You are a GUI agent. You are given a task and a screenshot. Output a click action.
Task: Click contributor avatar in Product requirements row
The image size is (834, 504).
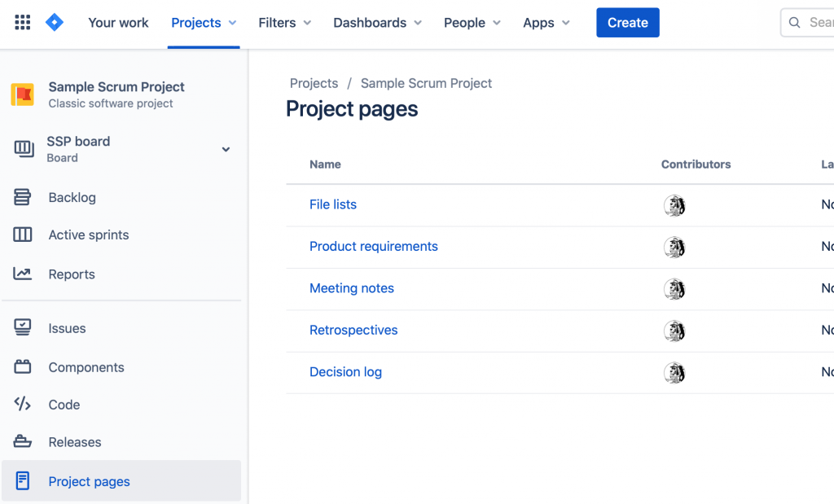click(x=674, y=248)
